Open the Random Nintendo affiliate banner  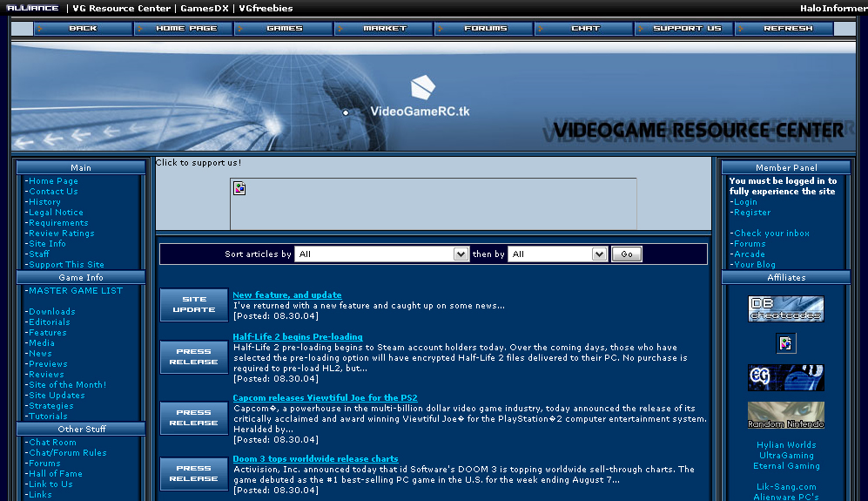point(785,416)
